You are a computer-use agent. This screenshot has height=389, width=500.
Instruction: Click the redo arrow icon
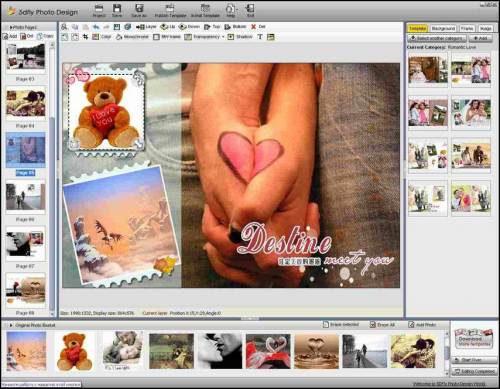[x=106, y=27]
